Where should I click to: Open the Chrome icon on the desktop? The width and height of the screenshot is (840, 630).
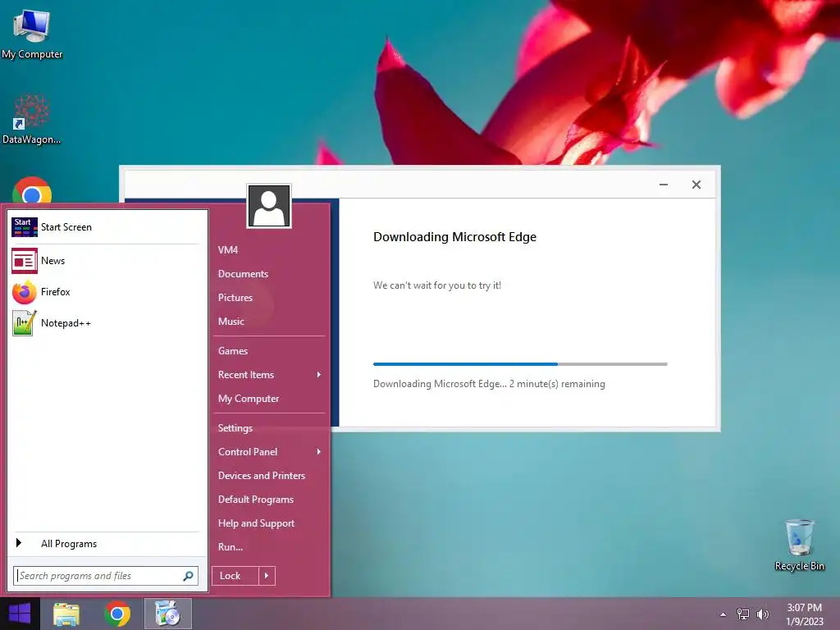pos(32,189)
